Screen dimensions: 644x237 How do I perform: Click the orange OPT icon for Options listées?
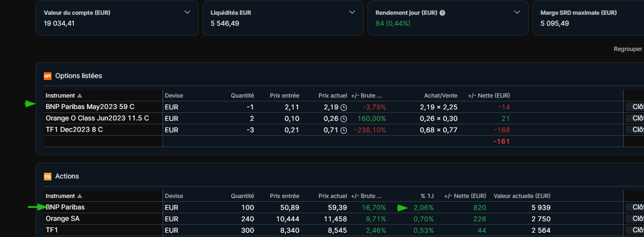point(47,76)
